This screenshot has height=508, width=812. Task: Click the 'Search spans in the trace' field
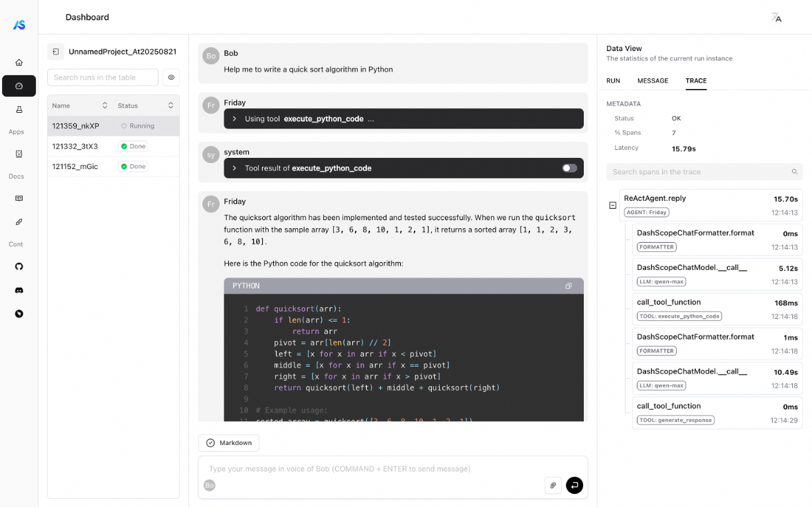click(x=700, y=172)
